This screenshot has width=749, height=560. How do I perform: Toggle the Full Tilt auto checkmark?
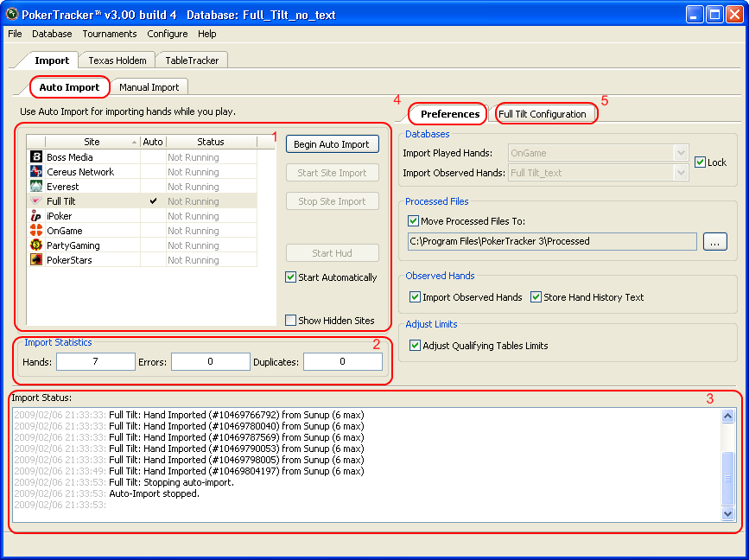coord(153,201)
